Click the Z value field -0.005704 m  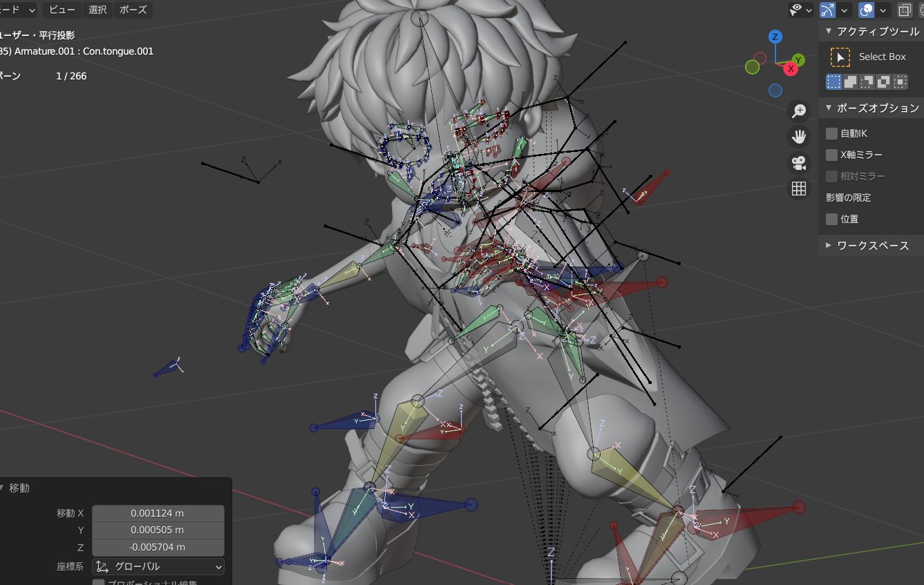point(158,547)
